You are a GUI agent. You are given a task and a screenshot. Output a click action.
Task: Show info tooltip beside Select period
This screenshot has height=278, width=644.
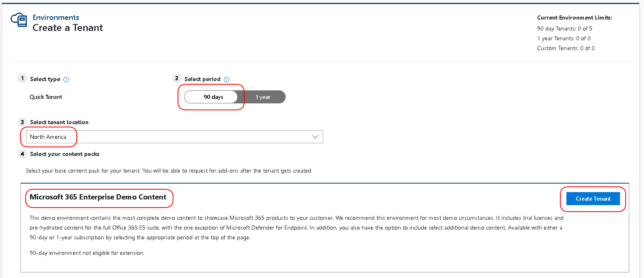tap(227, 79)
